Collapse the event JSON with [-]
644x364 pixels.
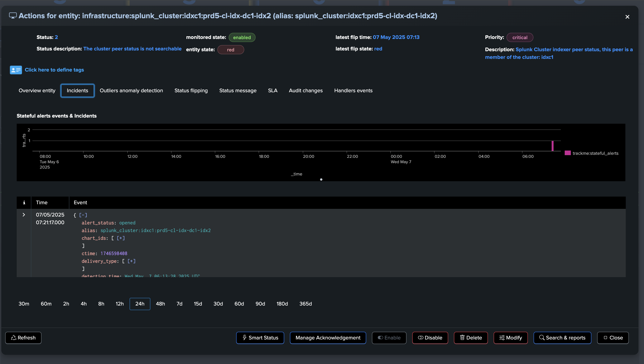83,215
